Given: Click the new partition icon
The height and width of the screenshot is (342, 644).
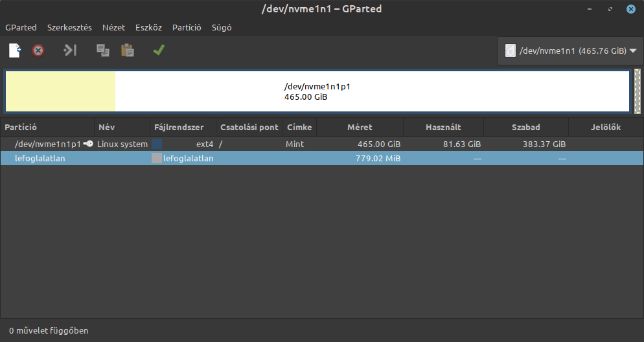Looking at the screenshot, I should [15, 51].
